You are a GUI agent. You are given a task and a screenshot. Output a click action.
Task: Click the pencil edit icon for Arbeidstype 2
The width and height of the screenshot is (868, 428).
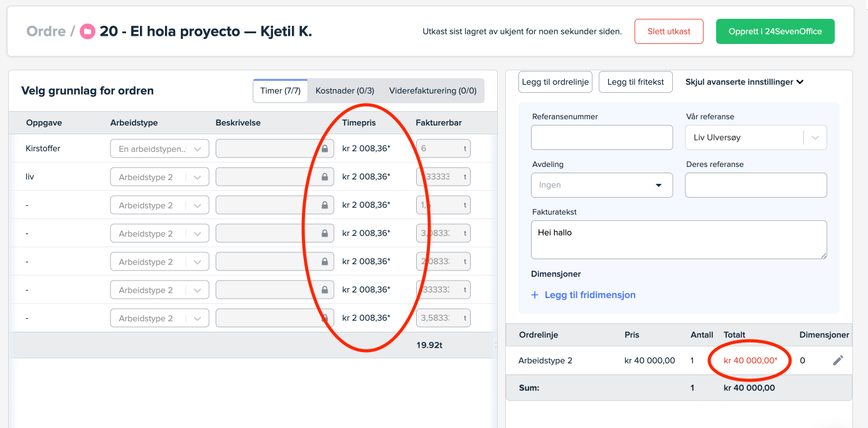pyautogui.click(x=838, y=360)
